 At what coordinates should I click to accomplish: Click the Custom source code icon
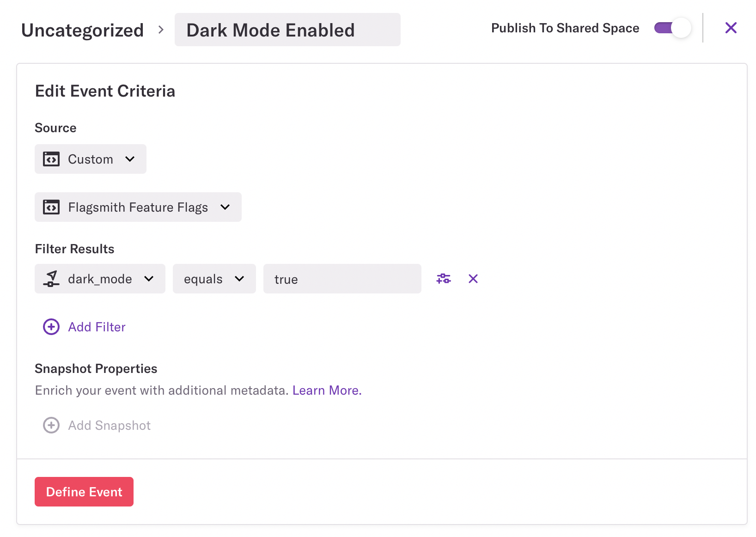point(51,159)
